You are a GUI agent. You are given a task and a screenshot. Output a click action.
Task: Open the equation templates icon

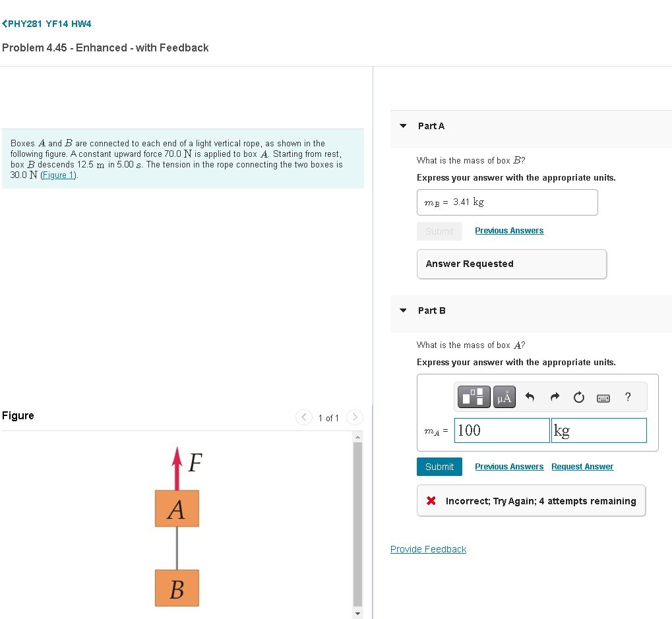click(473, 397)
